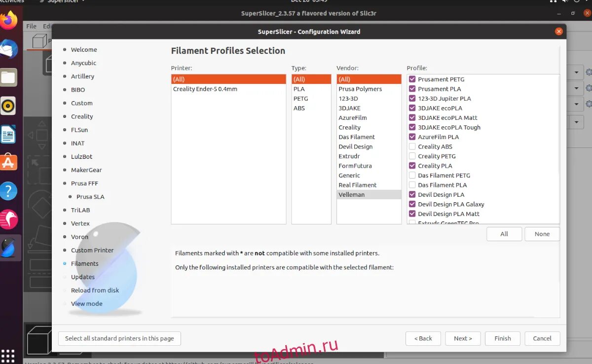The width and height of the screenshot is (592, 364).
Task: Select Devil Design vendor
Action: coord(369,146)
